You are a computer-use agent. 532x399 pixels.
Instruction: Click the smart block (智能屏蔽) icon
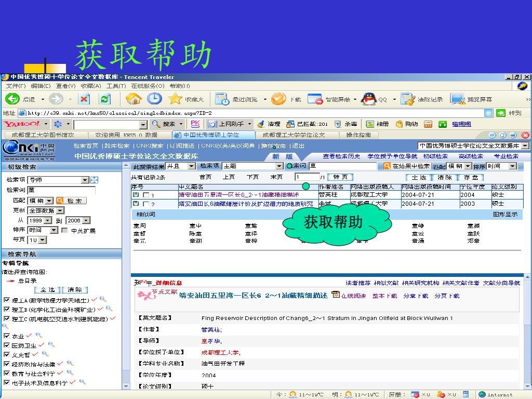(315, 99)
